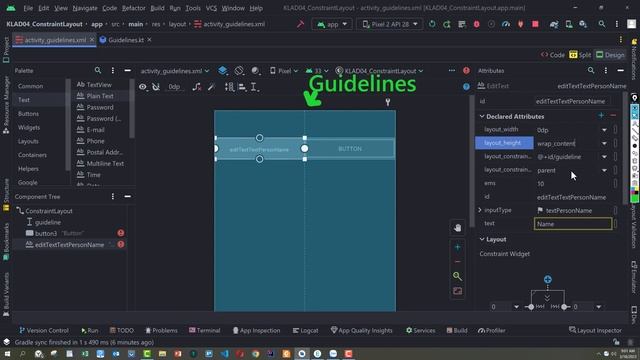Expand the inputType attribute

[x=480, y=210]
